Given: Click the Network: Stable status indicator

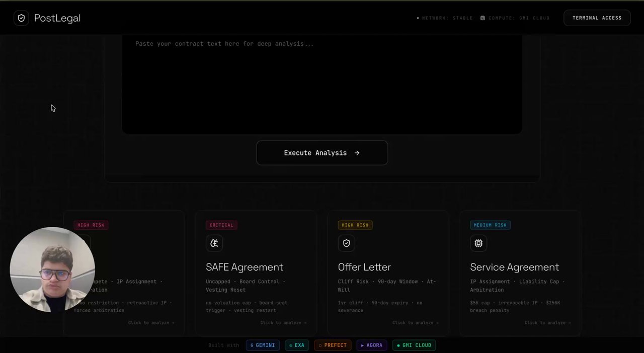Looking at the screenshot, I should (x=445, y=18).
